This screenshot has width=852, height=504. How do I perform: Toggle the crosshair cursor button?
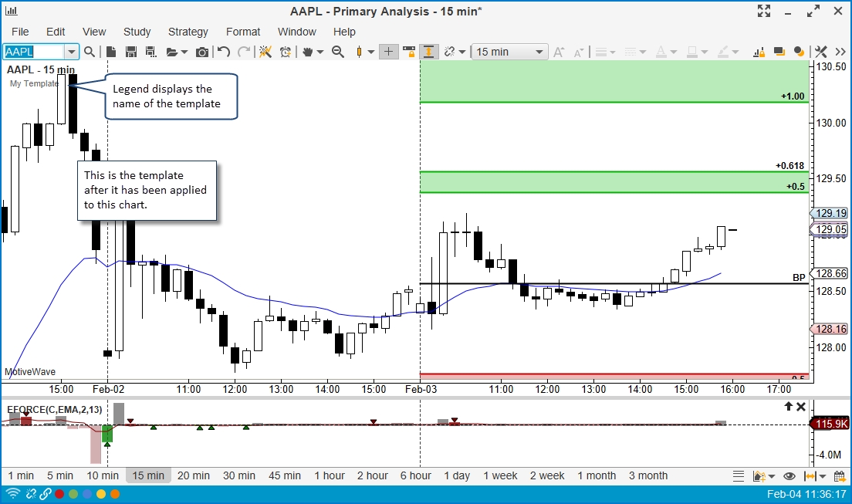(388, 52)
